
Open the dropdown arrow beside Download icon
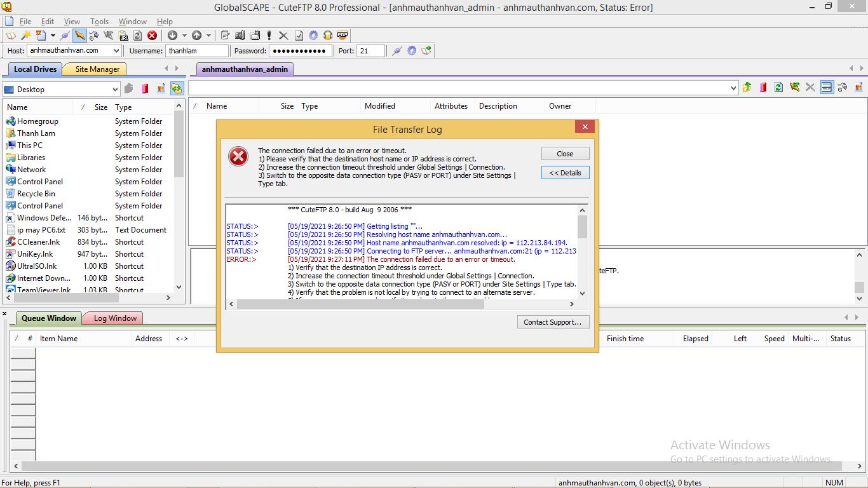click(184, 36)
